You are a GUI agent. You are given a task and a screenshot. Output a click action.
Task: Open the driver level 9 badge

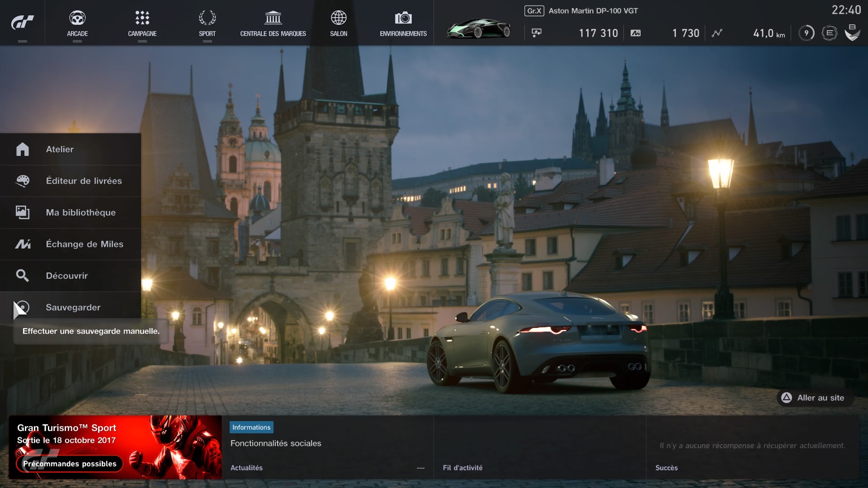point(807,33)
